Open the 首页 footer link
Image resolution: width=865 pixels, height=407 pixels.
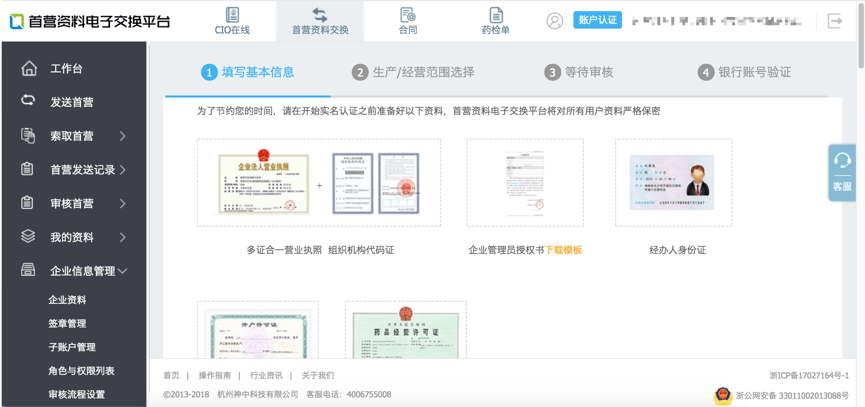pos(171,376)
